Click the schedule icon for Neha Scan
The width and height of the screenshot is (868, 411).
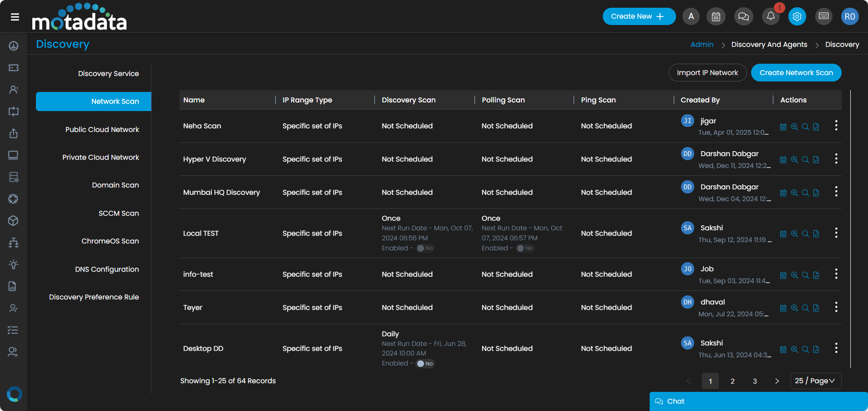point(783,127)
